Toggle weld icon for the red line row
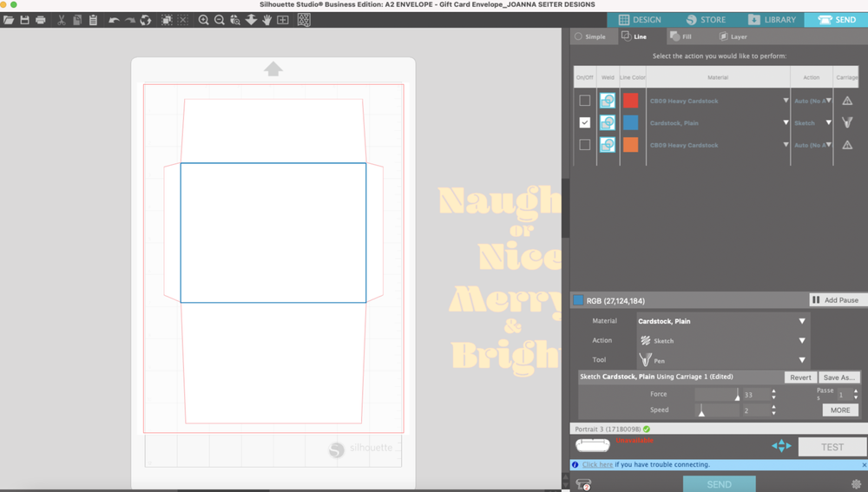This screenshot has width=868, height=492. click(608, 100)
